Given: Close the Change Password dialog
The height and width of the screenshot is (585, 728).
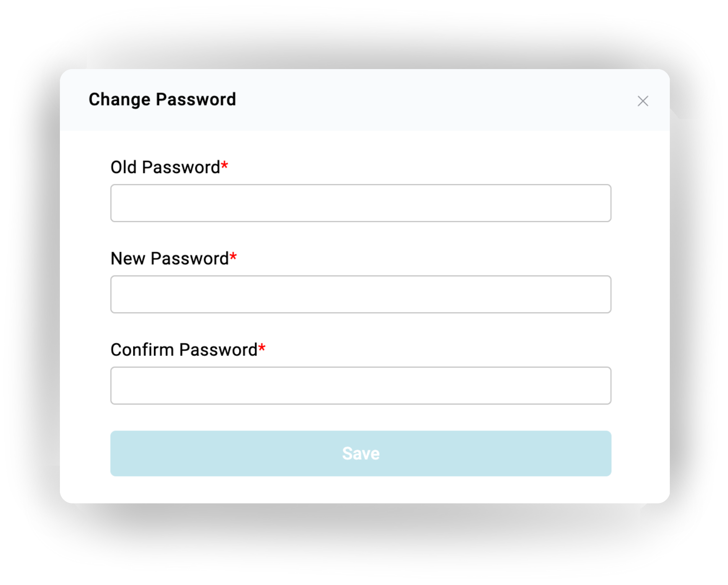Looking at the screenshot, I should (x=643, y=101).
